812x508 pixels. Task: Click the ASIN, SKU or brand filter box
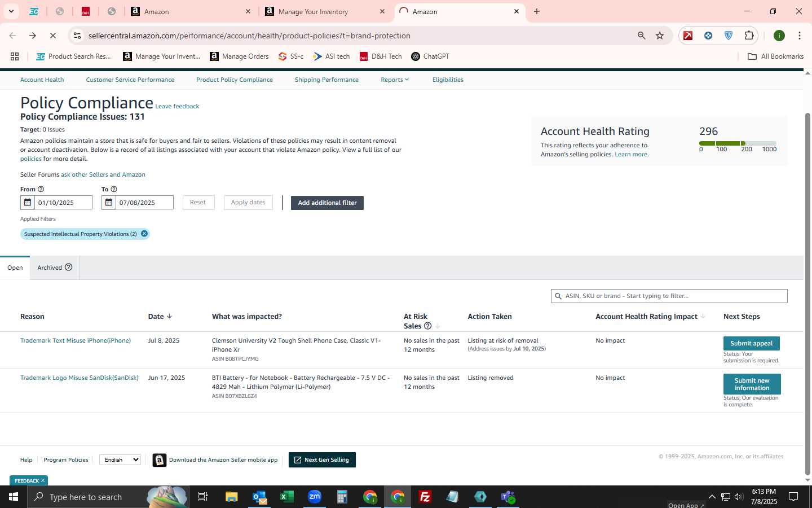pyautogui.click(x=669, y=296)
